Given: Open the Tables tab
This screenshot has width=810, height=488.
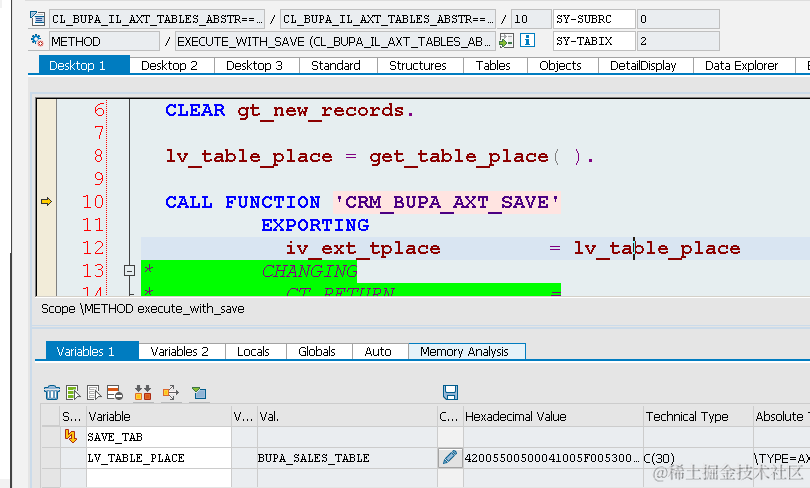Looking at the screenshot, I should [x=493, y=66].
